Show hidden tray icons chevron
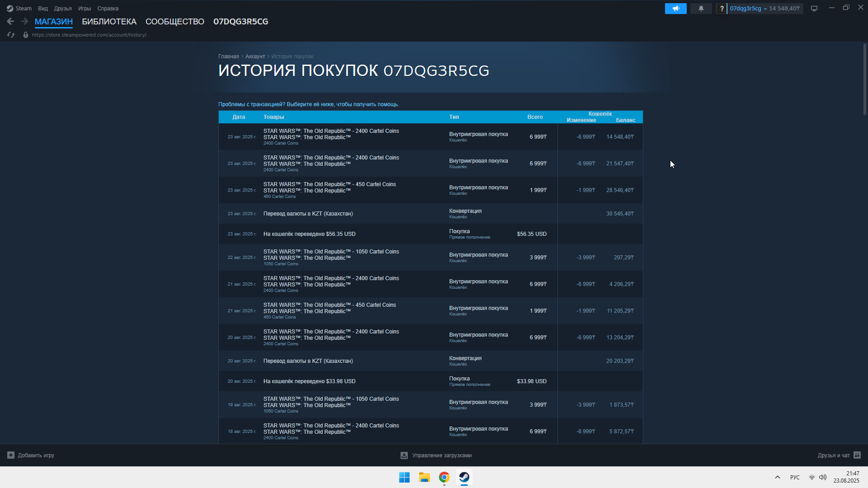 778,477
